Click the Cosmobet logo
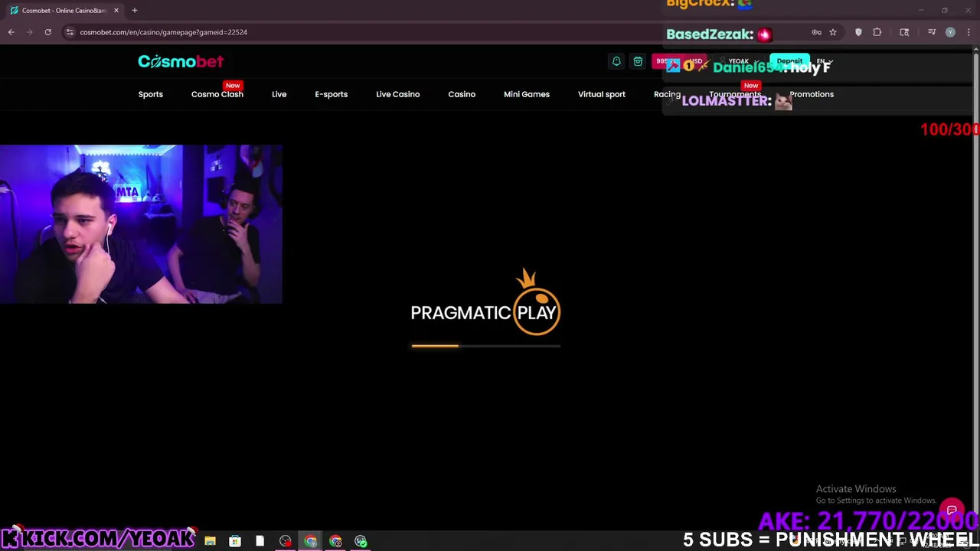 coord(181,61)
